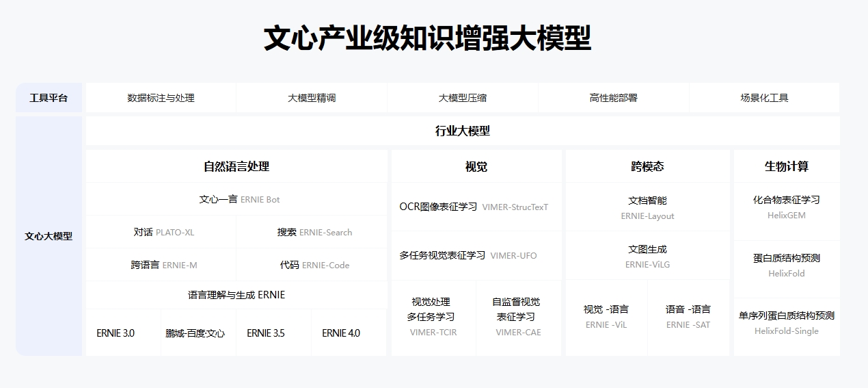Click the 文档智能 ERNIE-Layout cell
This screenshot has width=868, height=388.
coord(647,207)
